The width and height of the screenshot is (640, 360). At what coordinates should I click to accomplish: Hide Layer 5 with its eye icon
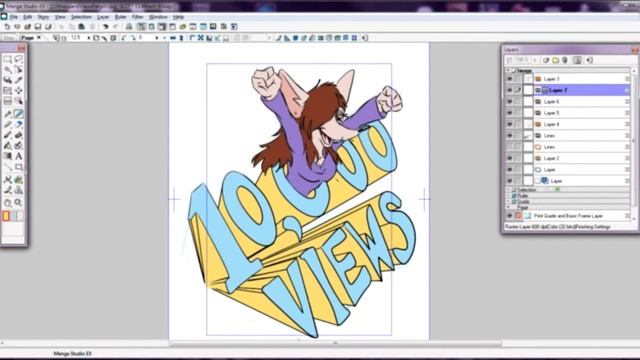pos(509,113)
